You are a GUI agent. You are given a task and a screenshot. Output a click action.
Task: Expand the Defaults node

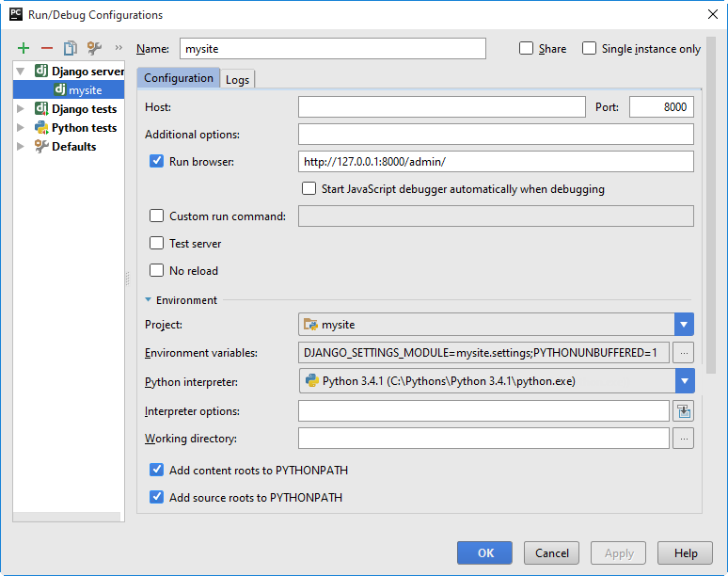click(21, 146)
